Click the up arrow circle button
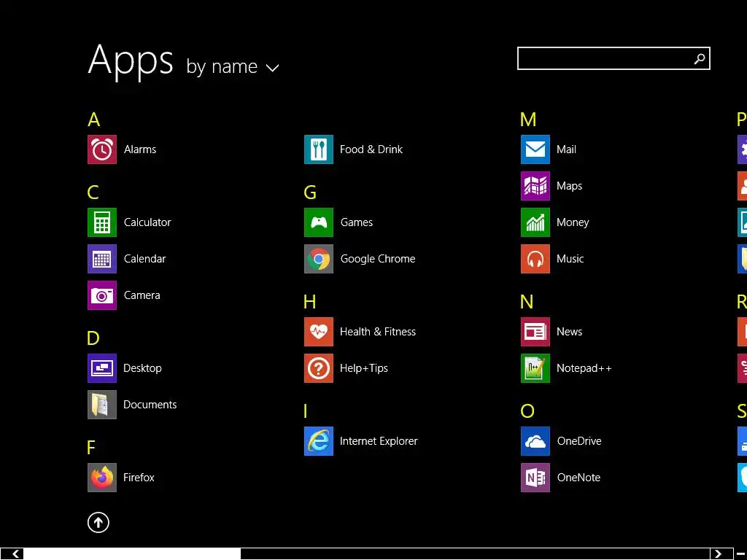The image size is (747, 560). 98,522
